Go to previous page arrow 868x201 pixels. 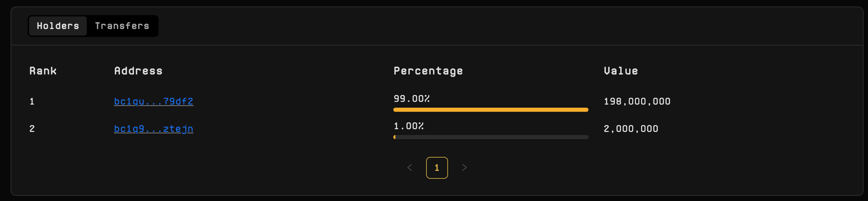pos(410,167)
